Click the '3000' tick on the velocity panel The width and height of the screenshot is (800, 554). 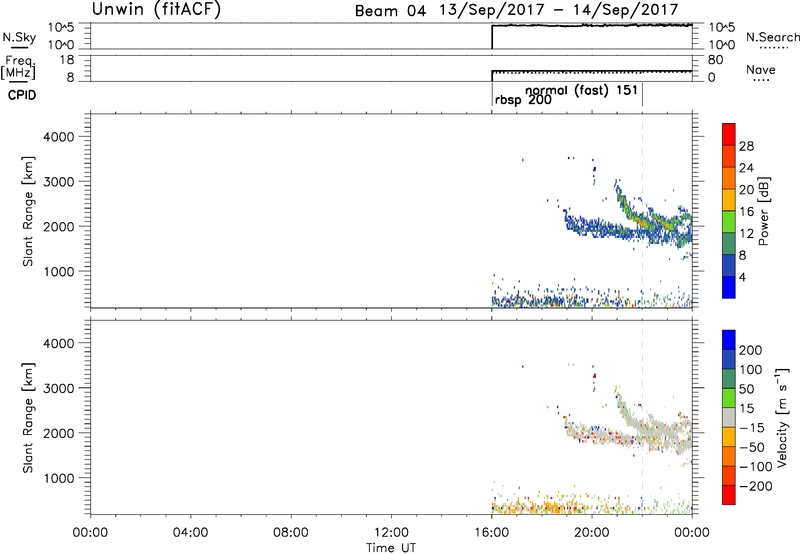click(59, 388)
